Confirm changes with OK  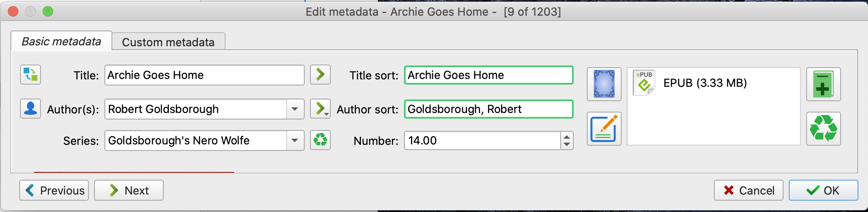[823, 190]
